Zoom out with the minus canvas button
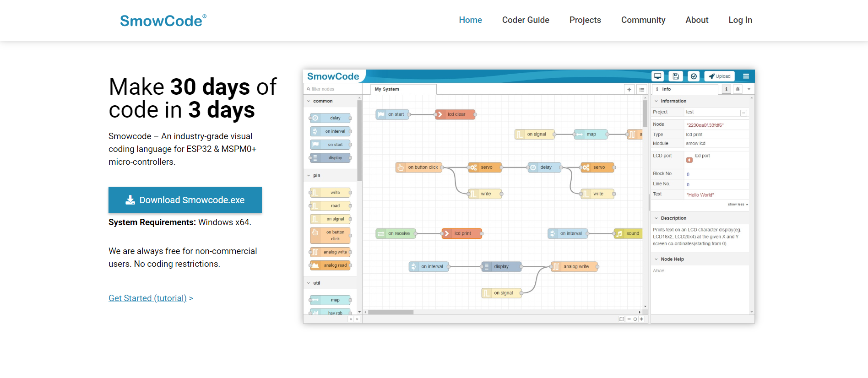This screenshot has width=868, height=378. click(x=629, y=319)
